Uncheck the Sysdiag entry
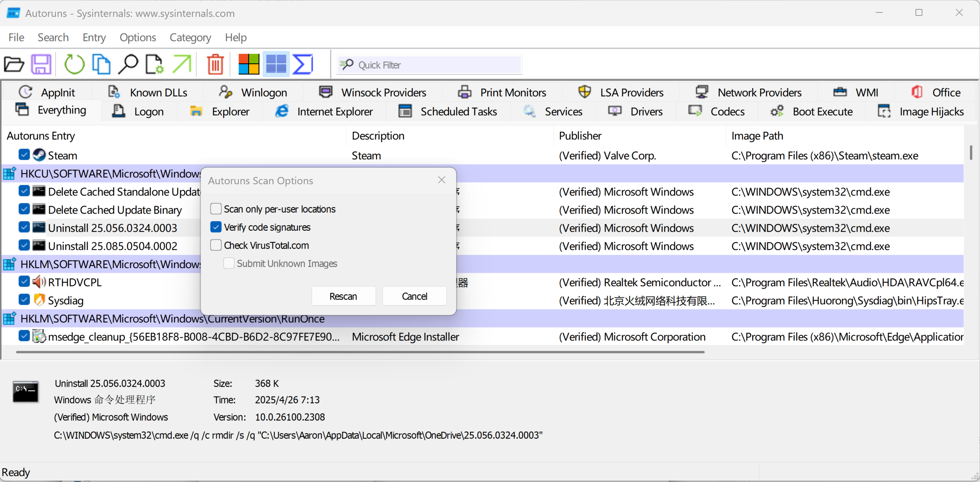The image size is (980, 482). (x=24, y=300)
